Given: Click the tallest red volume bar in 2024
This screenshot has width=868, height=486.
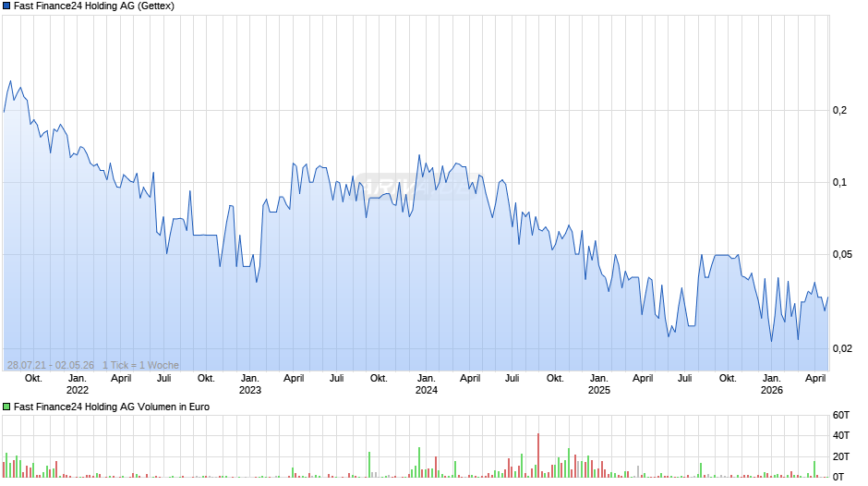Looking at the screenshot, I should [538, 456].
